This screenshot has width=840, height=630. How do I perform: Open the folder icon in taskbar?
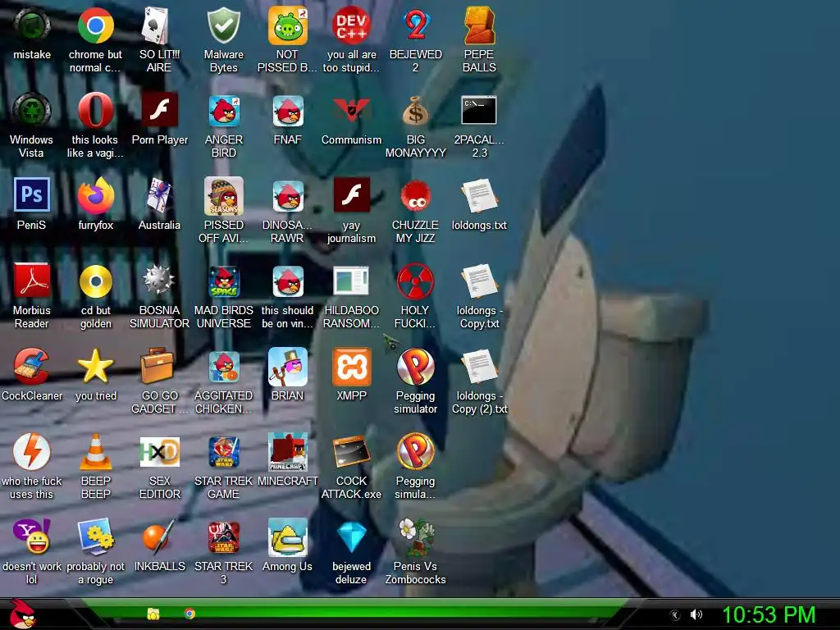click(153, 614)
